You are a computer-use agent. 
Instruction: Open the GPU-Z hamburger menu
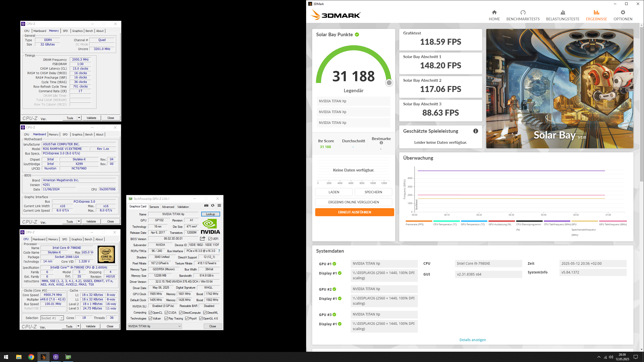(219, 205)
